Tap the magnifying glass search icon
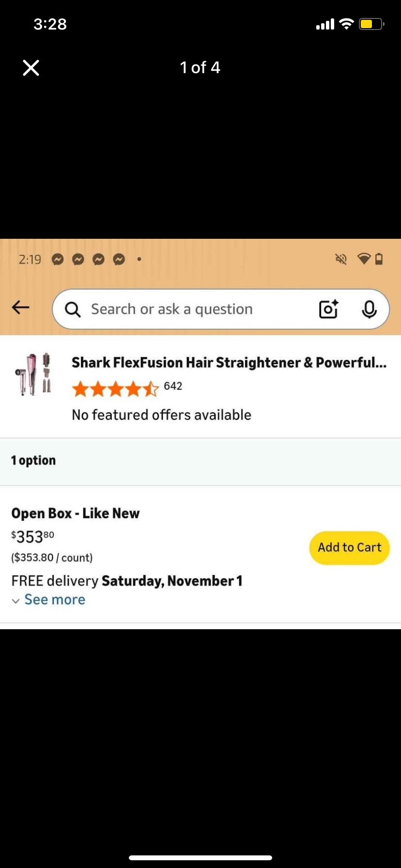 tap(72, 309)
